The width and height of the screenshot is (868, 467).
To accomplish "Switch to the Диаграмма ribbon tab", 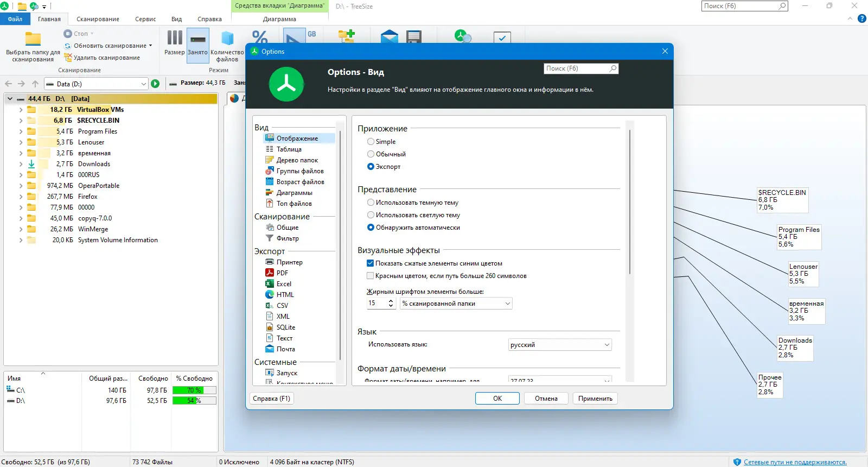I will [279, 19].
